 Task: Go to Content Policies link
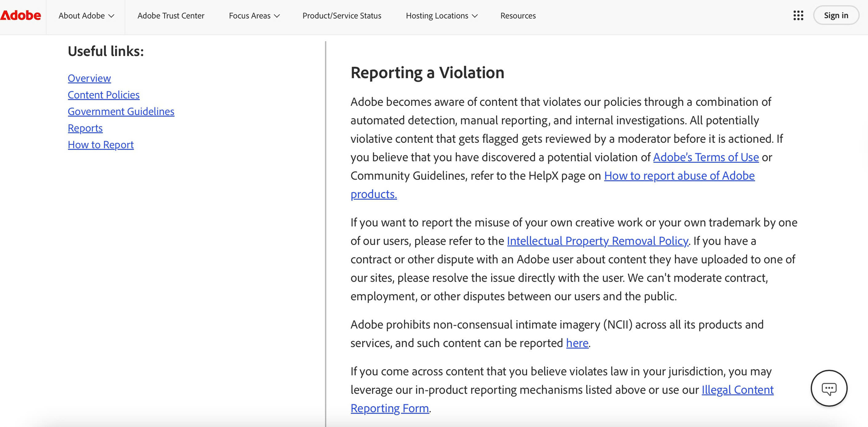point(104,95)
